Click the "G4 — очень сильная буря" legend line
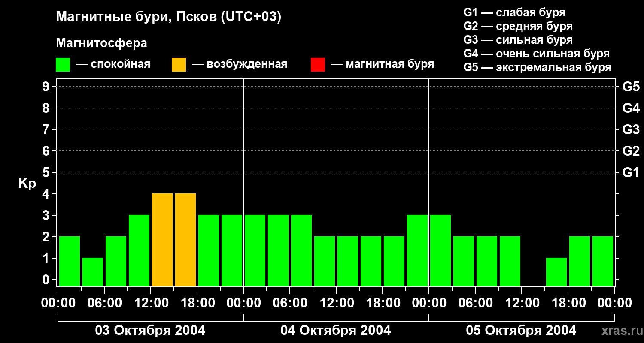Screen dimensions: 644x343 click(x=536, y=54)
